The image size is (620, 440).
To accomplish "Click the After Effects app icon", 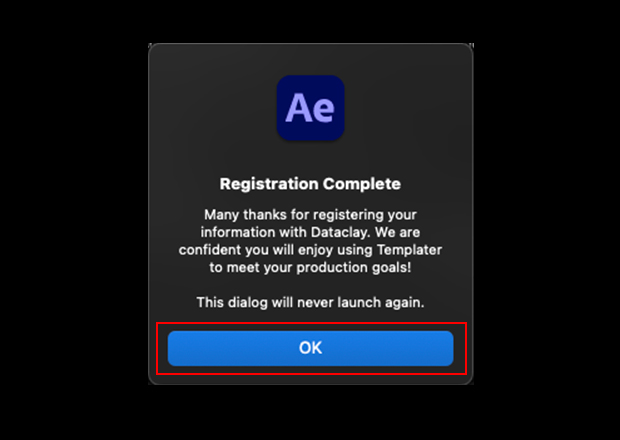I will point(310,108).
